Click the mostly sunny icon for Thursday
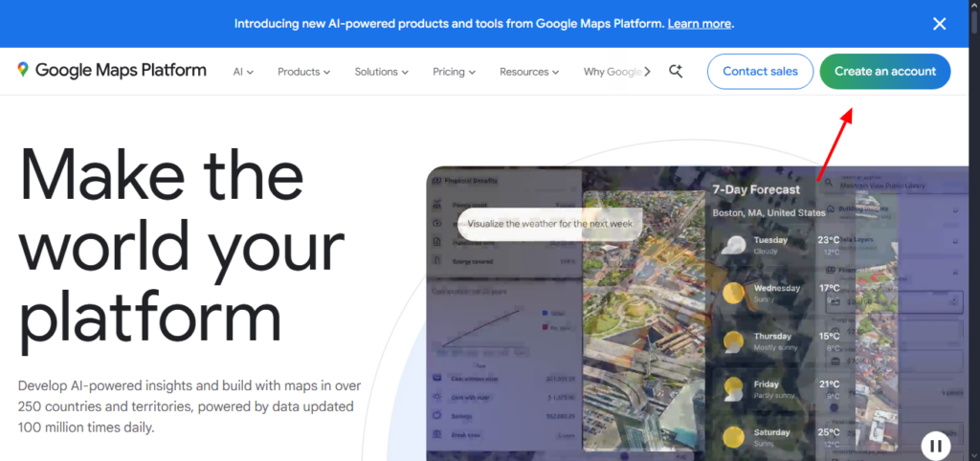The width and height of the screenshot is (980, 461). 735,340
